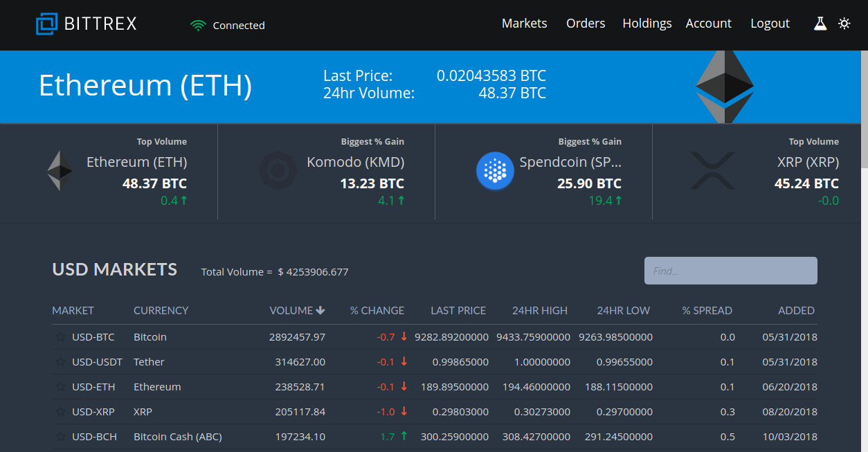Image resolution: width=868 pixels, height=452 pixels.
Task: Click the Spendcoin blue circle icon
Action: [x=495, y=170]
